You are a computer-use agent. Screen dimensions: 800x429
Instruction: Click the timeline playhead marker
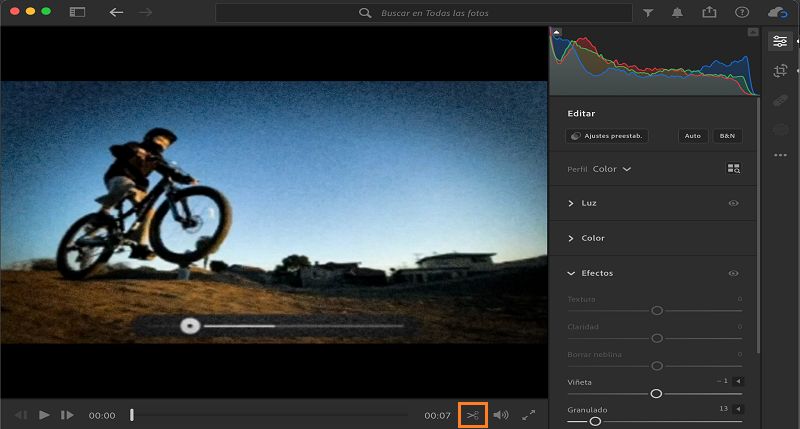[x=132, y=415]
